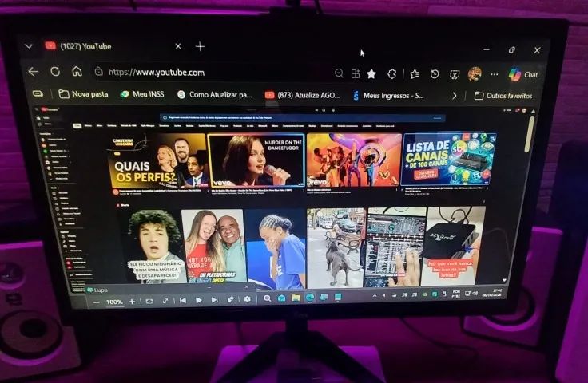Open the split screen grid icon in address bar
This screenshot has width=588, height=383.
356,73
